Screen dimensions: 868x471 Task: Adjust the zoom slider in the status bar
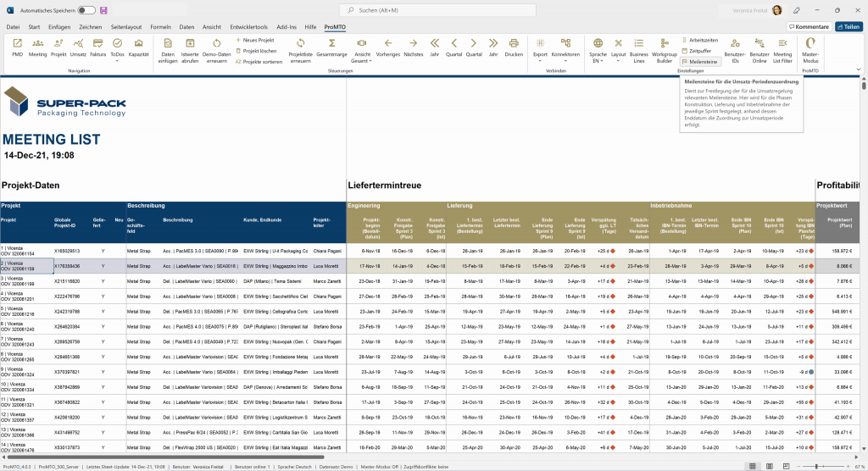tap(816, 466)
